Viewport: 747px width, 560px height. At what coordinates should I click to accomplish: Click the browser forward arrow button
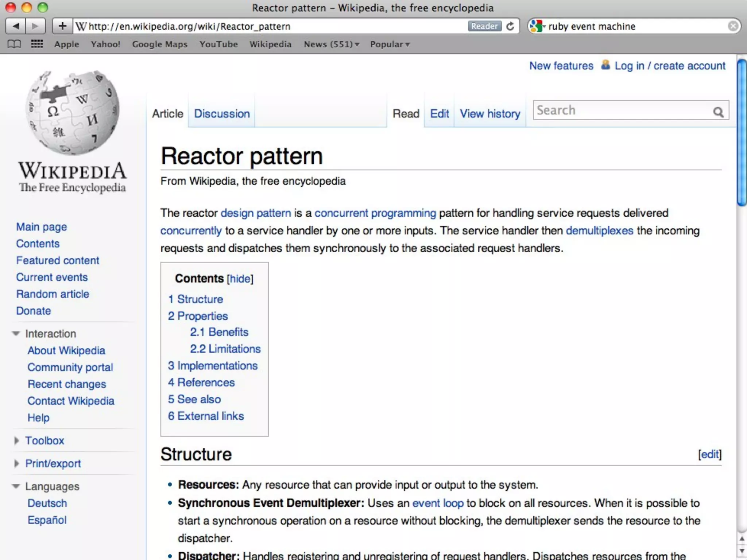[35, 26]
